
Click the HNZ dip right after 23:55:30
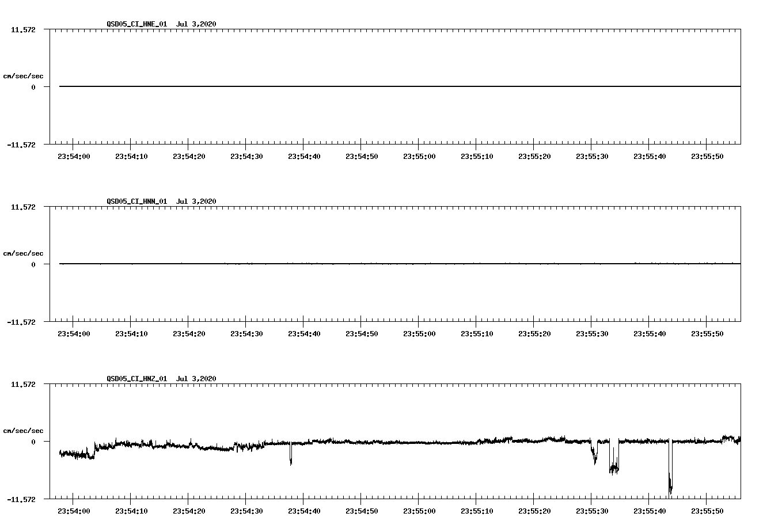coord(594,453)
